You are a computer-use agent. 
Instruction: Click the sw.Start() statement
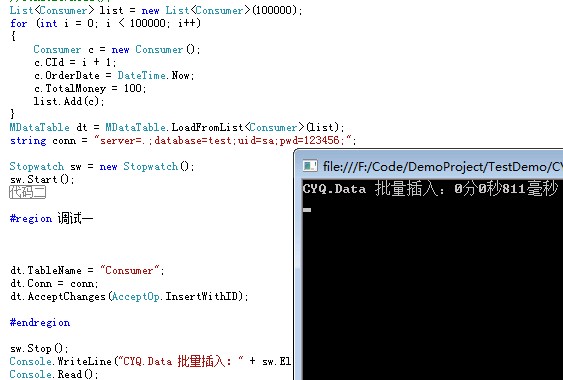pyautogui.click(x=42, y=179)
